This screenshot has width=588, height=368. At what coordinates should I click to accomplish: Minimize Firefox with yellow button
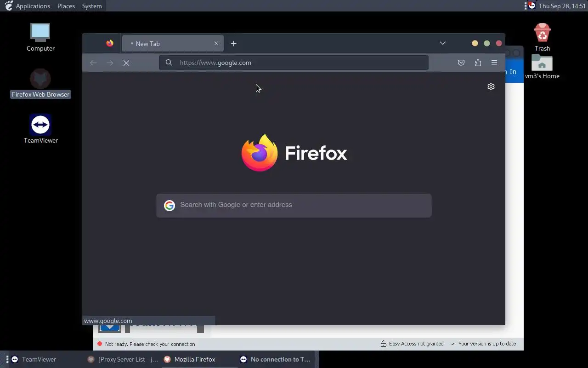click(475, 43)
